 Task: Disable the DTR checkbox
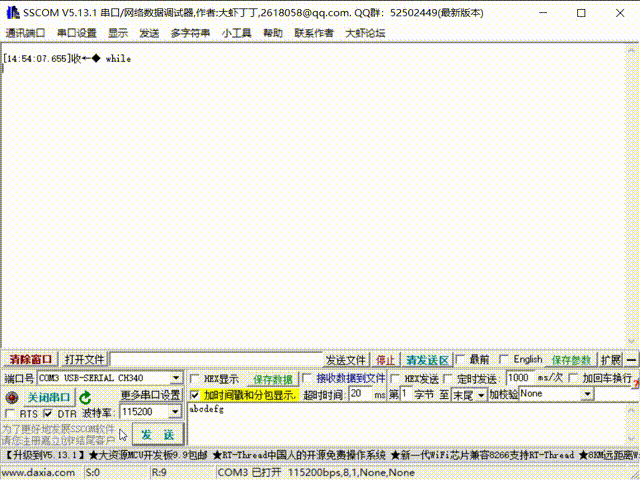coord(48,413)
